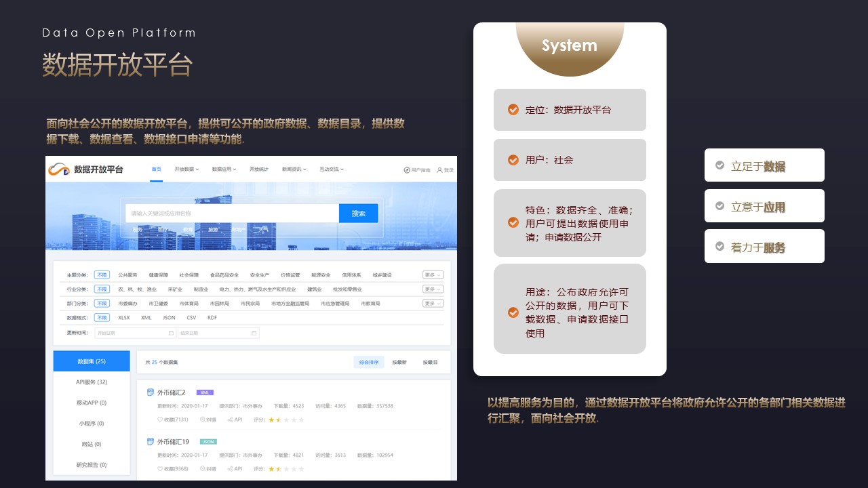Expand the 开放数据 navigation dropdown
The image size is (868, 488).
(186, 169)
